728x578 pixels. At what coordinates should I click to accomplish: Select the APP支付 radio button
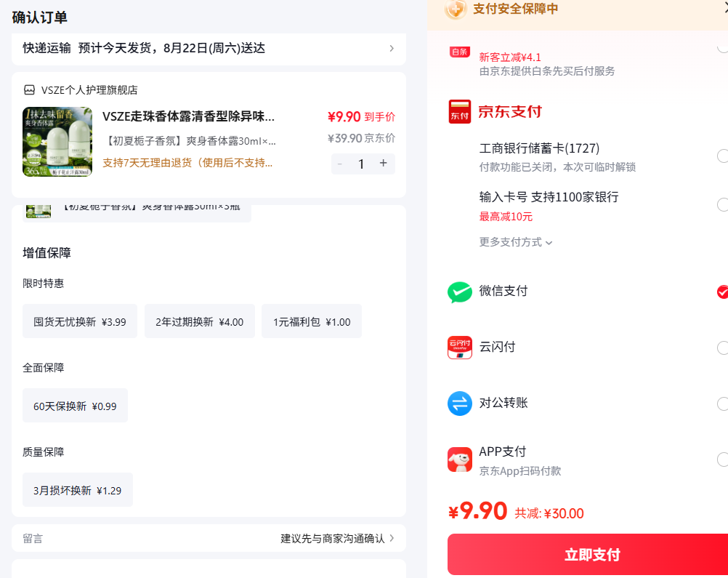[x=722, y=459]
